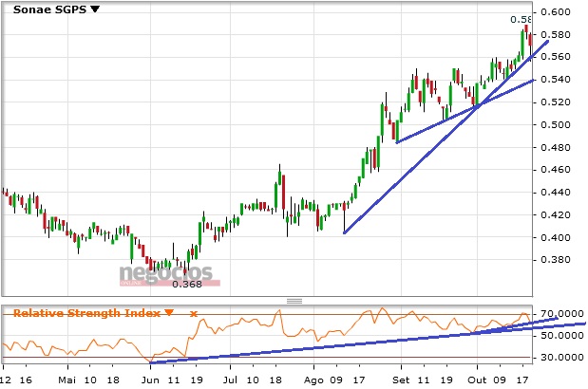Click the 0.560 price axis label
This screenshot has height=389, width=588.
tap(556, 57)
